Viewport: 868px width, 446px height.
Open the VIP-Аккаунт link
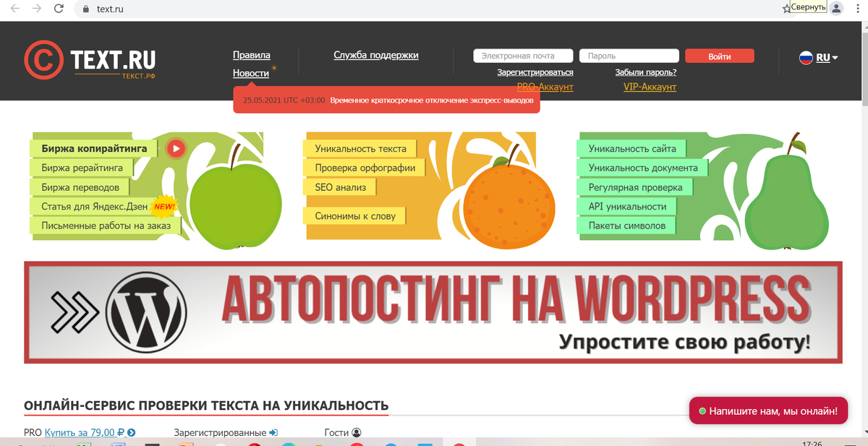click(x=650, y=87)
